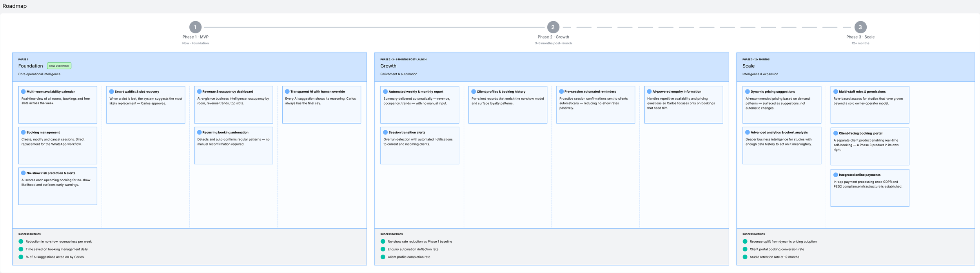Select the Integrated online payments title
Viewport: 980px width, 273px height.
860,175
